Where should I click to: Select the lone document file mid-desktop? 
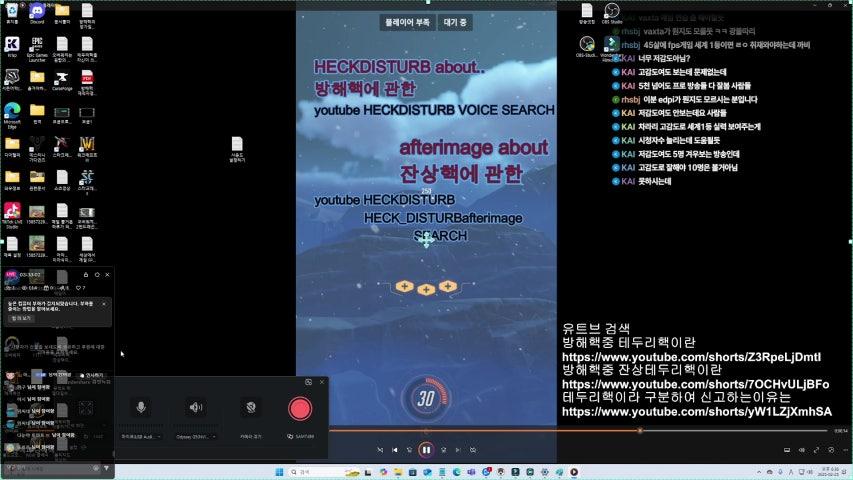[x=237, y=149]
